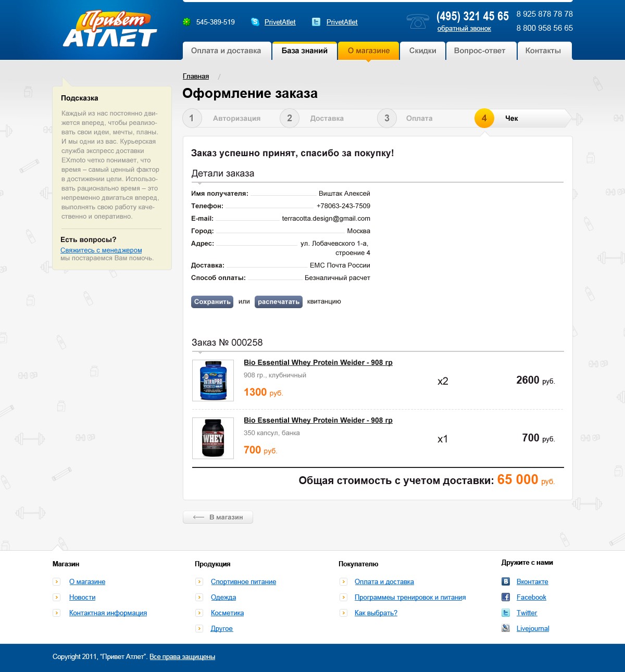Click the В магазин back button

point(218,517)
